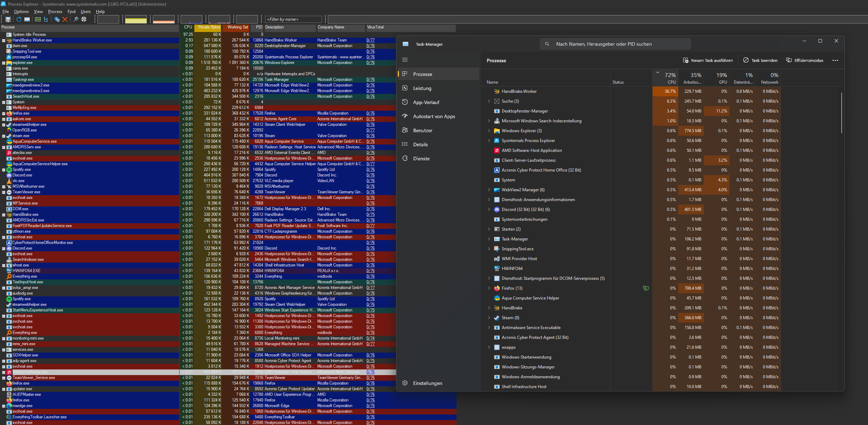Expand Discord (32 Bit) (6) group
Viewport: 868px width, 425px height.
pyautogui.click(x=489, y=210)
